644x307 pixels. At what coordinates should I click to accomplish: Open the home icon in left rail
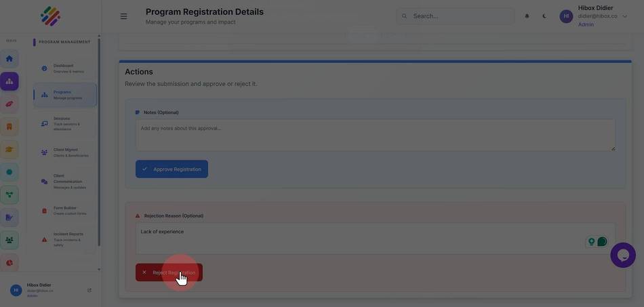pyautogui.click(x=9, y=59)
